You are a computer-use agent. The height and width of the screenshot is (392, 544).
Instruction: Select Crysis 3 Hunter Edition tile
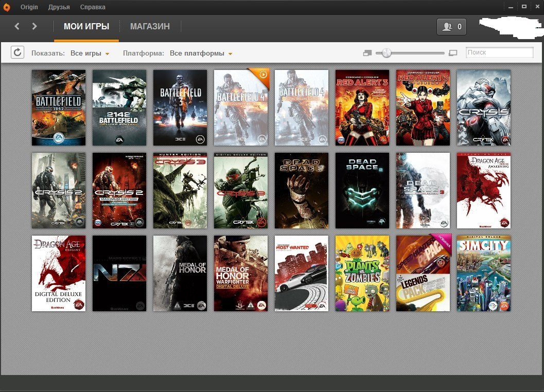point(180,190)
